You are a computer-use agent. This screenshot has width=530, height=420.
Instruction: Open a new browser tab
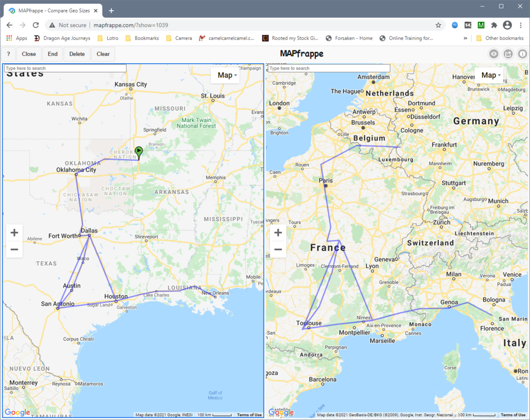pos(111,11)
